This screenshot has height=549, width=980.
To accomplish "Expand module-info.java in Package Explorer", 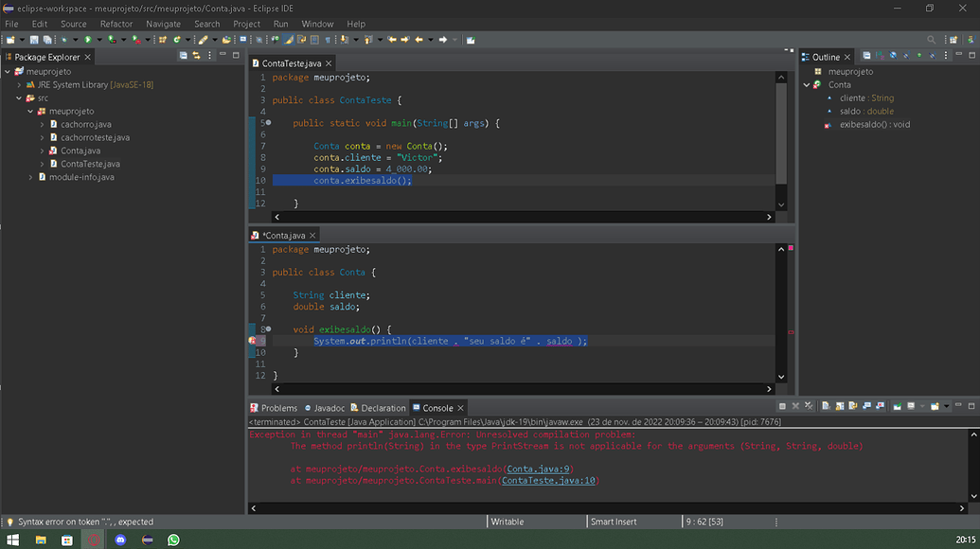I will (30, 177).
